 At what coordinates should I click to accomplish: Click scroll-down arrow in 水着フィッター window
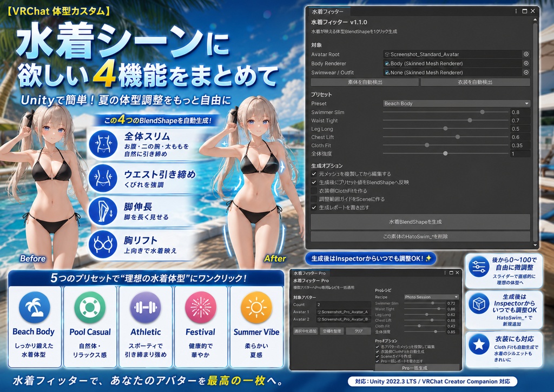[x=535, y=245]
